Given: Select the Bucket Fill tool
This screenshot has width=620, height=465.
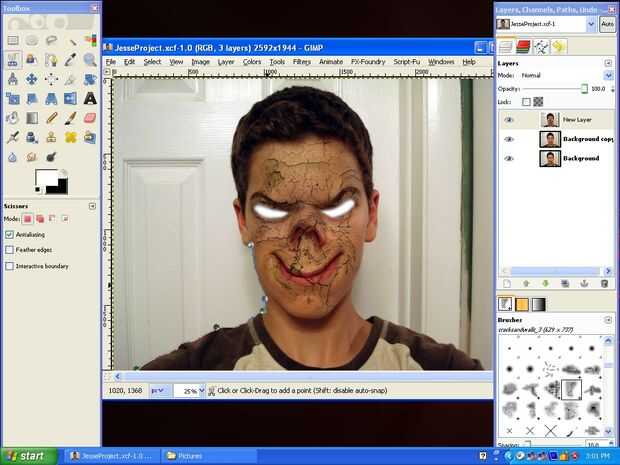Looking at the screenshot, I should (x=13, y=118).
